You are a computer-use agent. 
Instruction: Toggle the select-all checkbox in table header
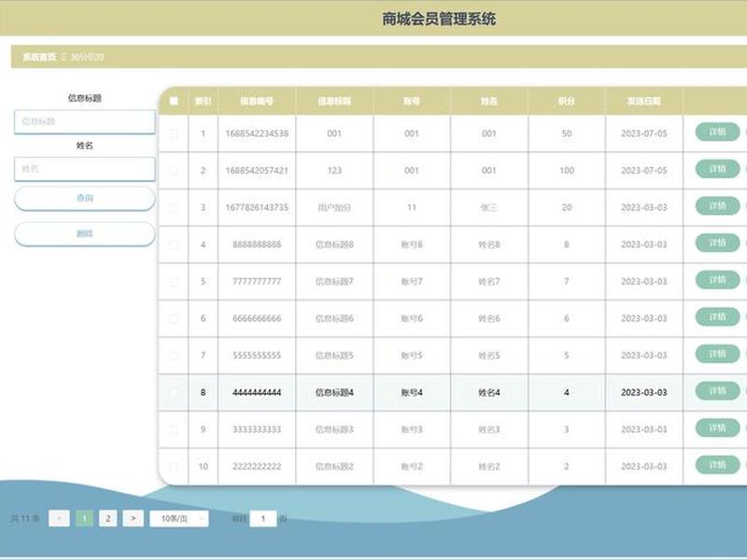174,101
